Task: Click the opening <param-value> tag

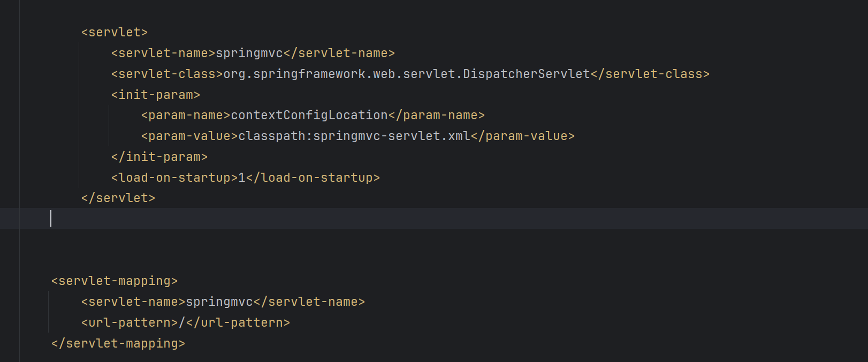Action: (x=189, y=136)
